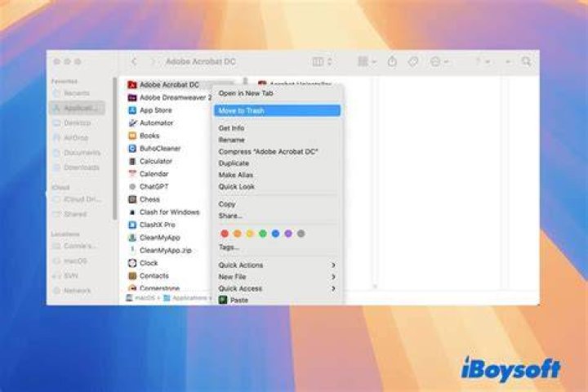This screenshot has height=392, width=588.
Task: Select the Clock app icon
Action: tap(132, 263)
